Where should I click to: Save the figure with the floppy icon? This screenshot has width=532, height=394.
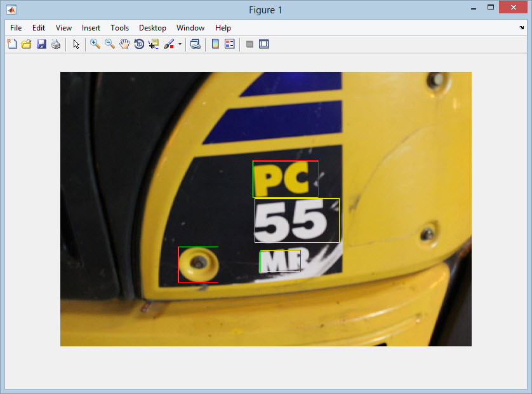coord(41,44)
